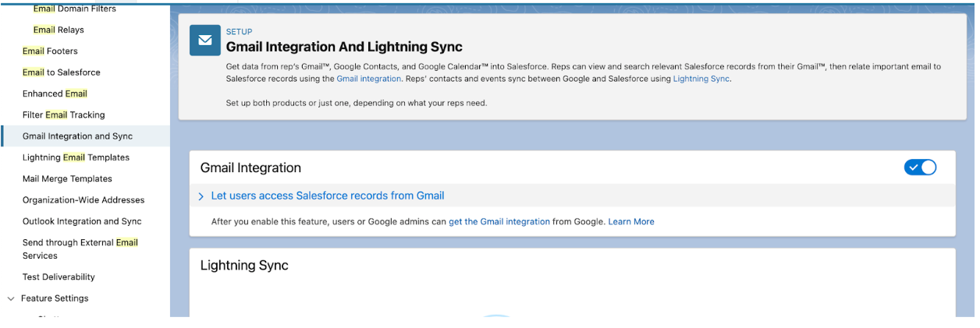Open Send through External Email Services
Viewport: 980px width, 328px height.
[x=80, y=249]
